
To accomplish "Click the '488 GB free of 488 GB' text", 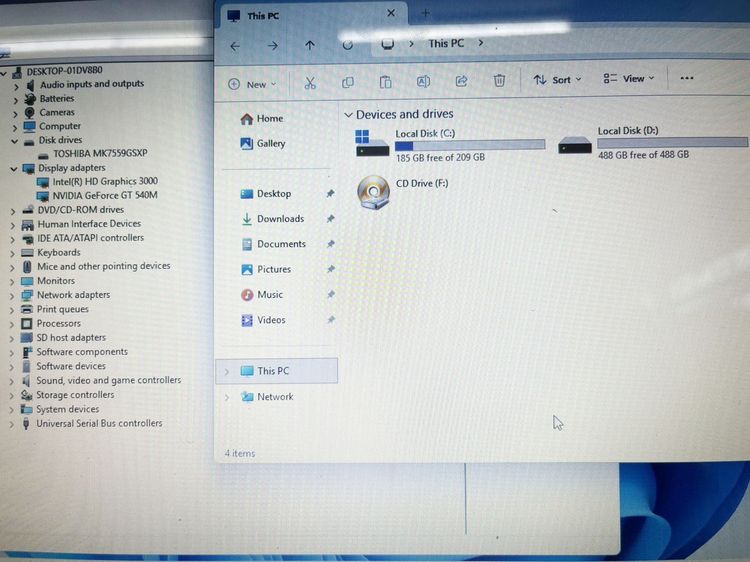I will click(643, 154).
